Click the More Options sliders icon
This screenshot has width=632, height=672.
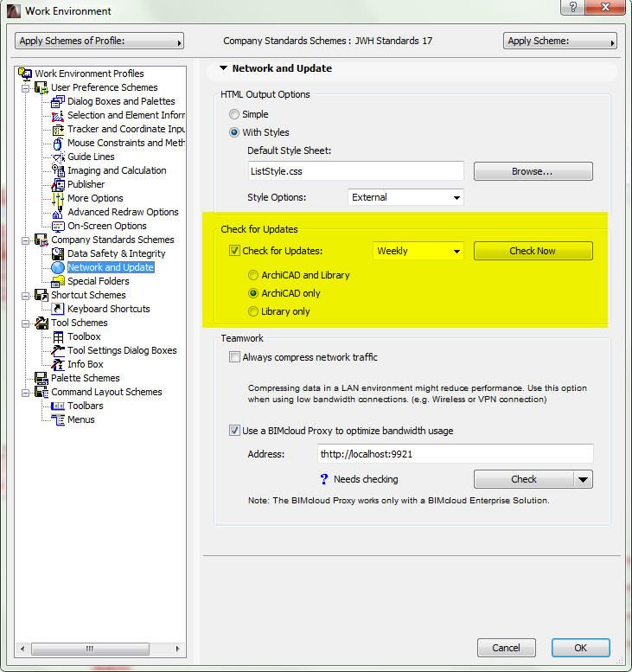[x=57, y=198]
